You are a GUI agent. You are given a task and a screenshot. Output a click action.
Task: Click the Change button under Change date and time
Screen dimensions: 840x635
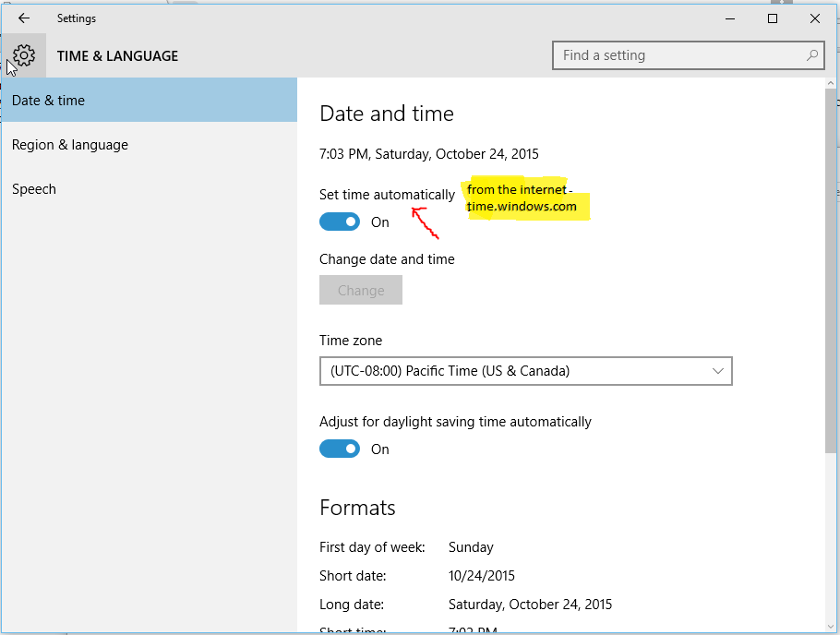(x=360, y=290)
